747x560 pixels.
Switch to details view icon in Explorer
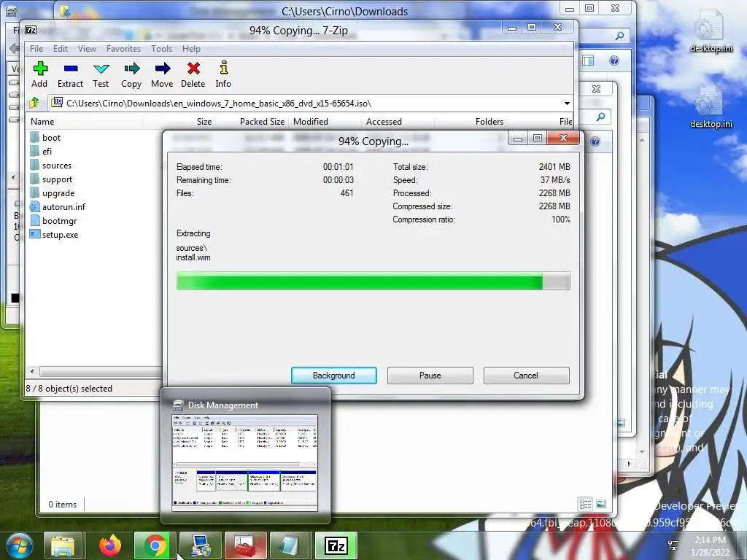(x=585, y=504)
